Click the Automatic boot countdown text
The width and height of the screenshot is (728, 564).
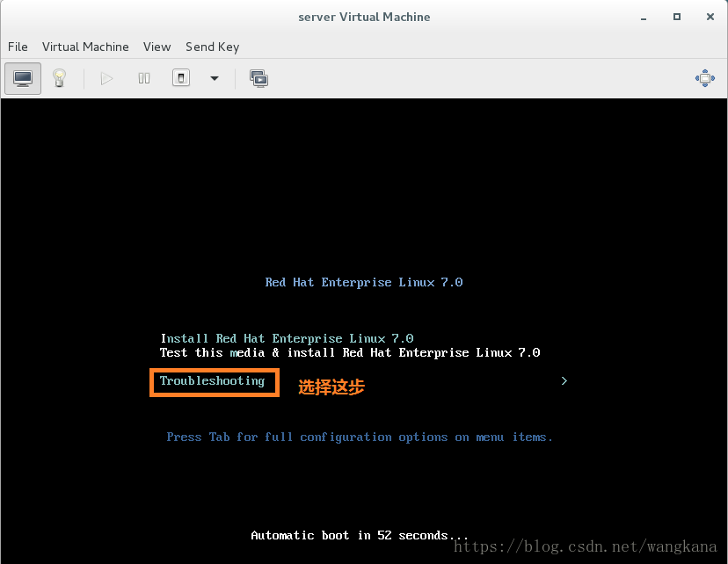click(x=360, y=535)
